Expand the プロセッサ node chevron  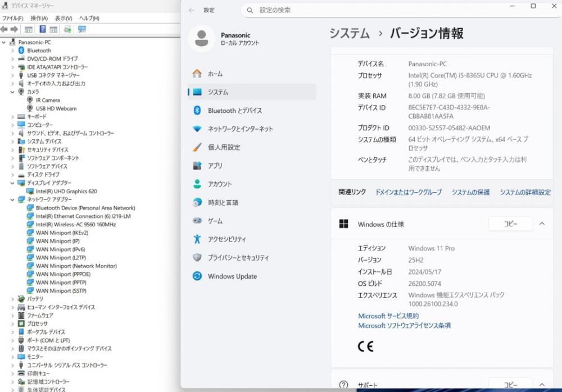point(12,323)
